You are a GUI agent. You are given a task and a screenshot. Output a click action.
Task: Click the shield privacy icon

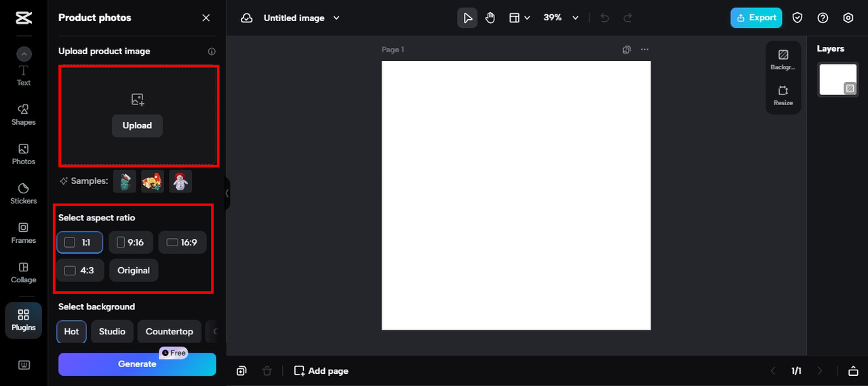coord(798,18)
